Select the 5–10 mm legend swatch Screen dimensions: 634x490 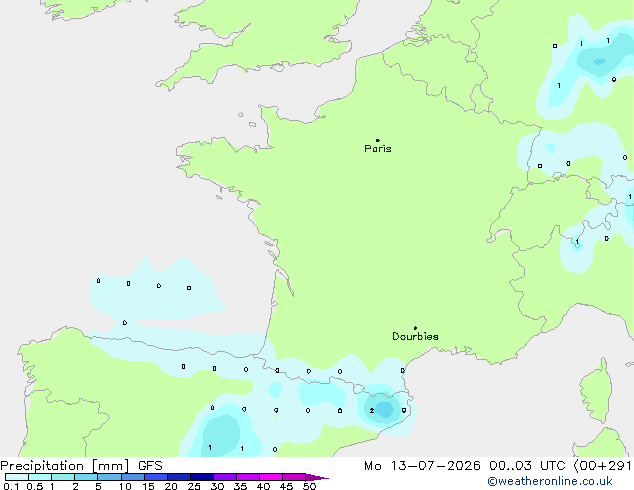click(109, 477)
